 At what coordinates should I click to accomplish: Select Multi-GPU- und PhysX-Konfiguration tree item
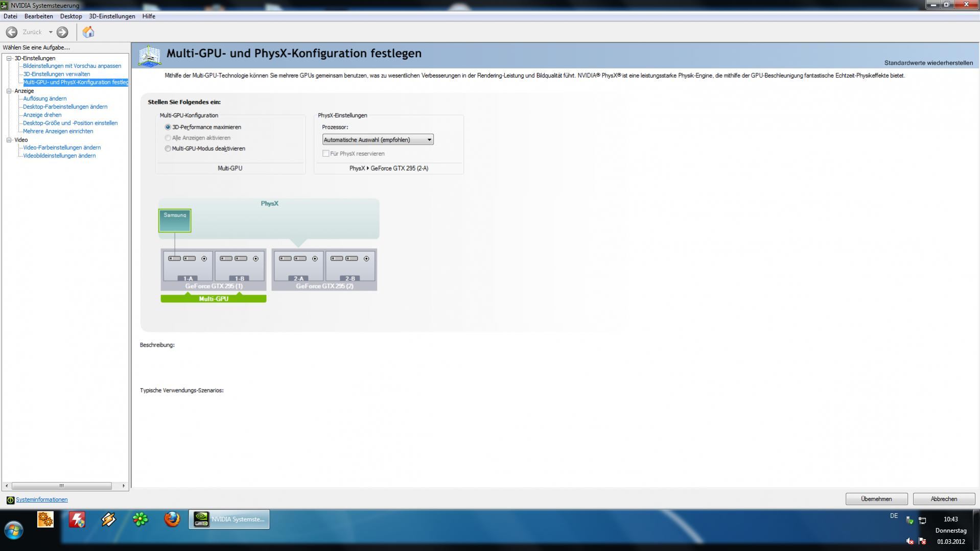point(76,82)
